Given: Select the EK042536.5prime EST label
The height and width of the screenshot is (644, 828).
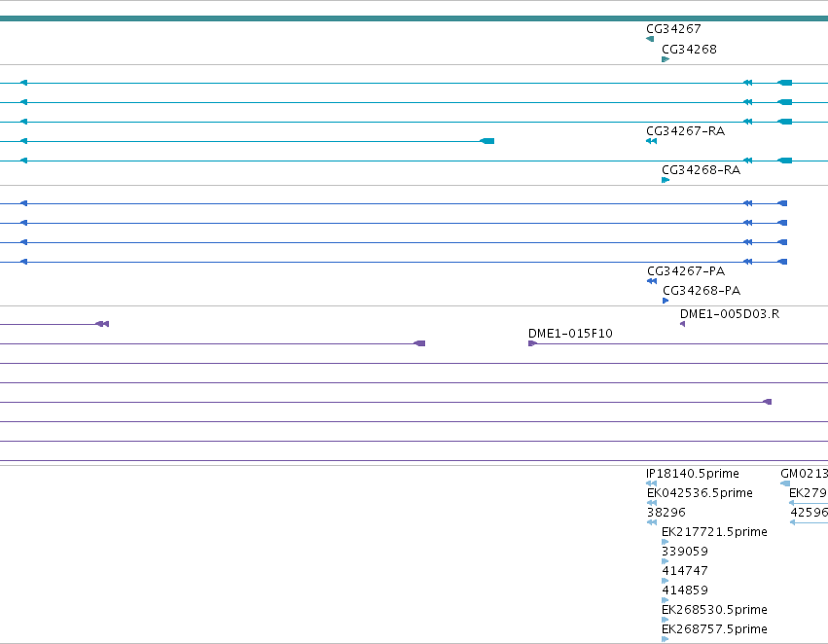Looking at the screenshot, I should (700, 493).
